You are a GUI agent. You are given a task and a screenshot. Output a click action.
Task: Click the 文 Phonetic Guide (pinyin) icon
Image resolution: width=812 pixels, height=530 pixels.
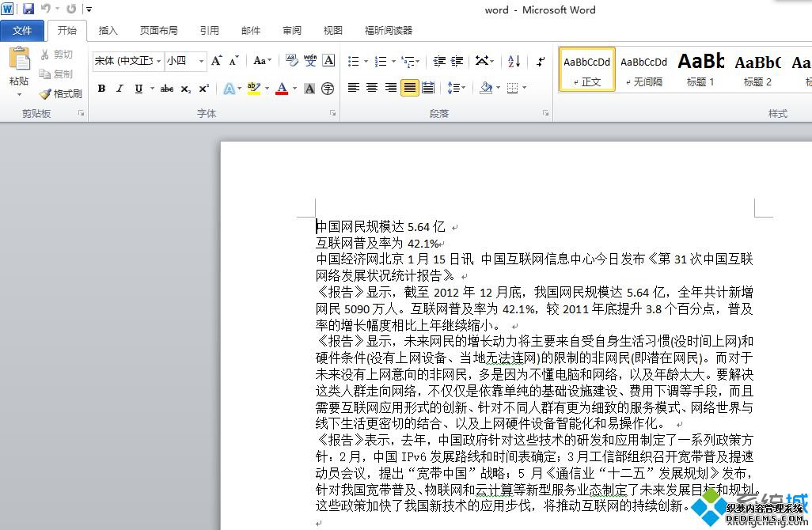tap(310, 61)
